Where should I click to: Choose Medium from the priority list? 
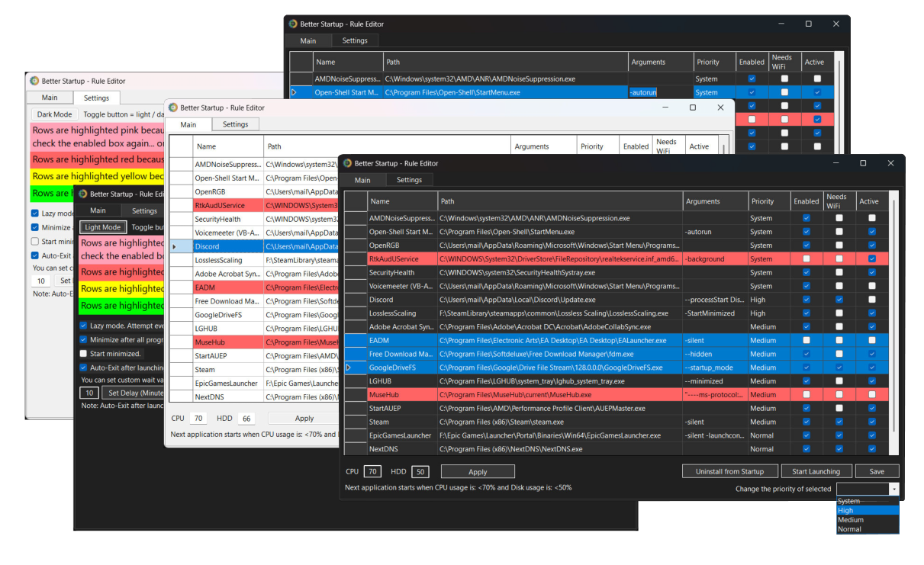pos(868,520)
